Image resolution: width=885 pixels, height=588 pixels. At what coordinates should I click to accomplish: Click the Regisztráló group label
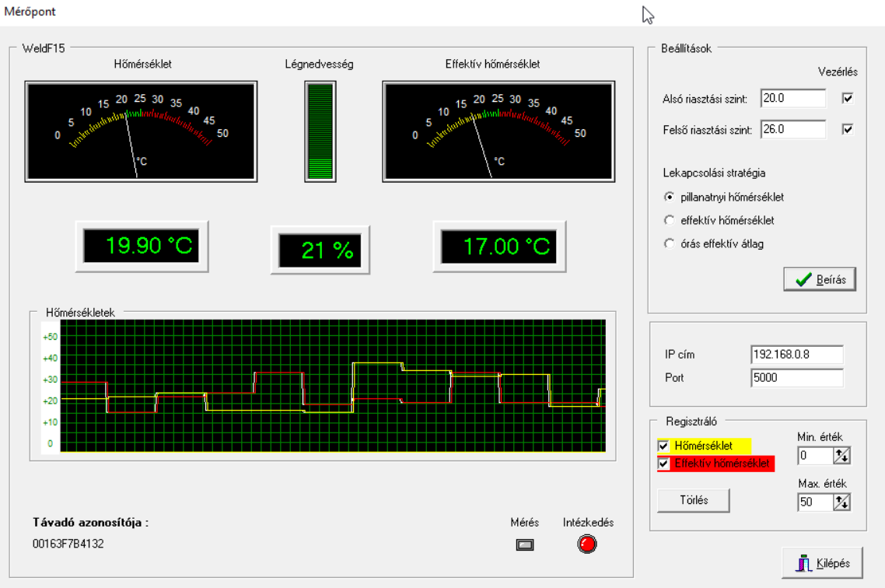[x=691, y=422]
